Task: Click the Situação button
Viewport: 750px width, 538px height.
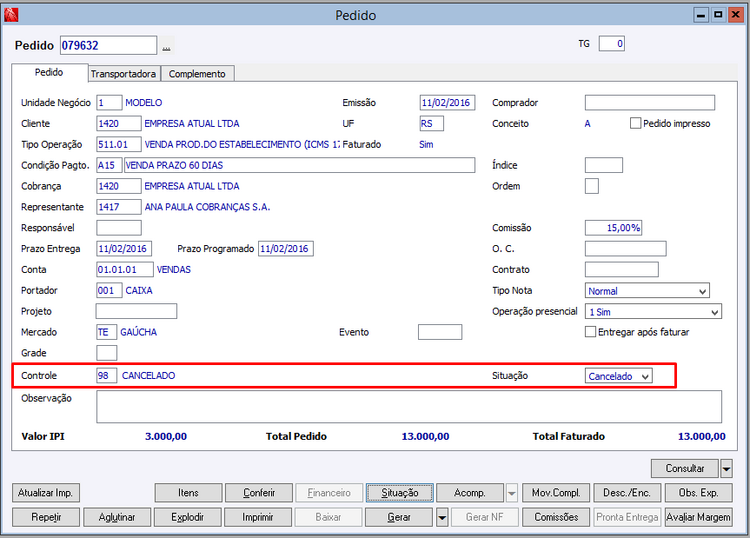Action: pos(400,493)
